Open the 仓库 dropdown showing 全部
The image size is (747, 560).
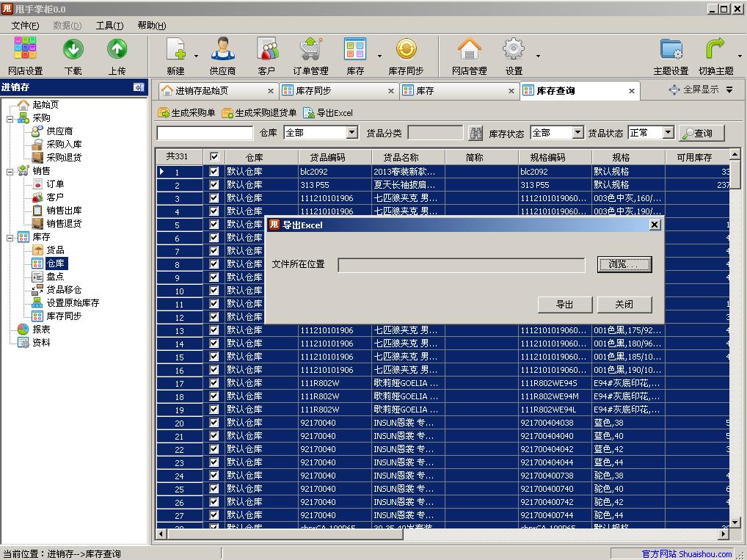tap(352, 133)
